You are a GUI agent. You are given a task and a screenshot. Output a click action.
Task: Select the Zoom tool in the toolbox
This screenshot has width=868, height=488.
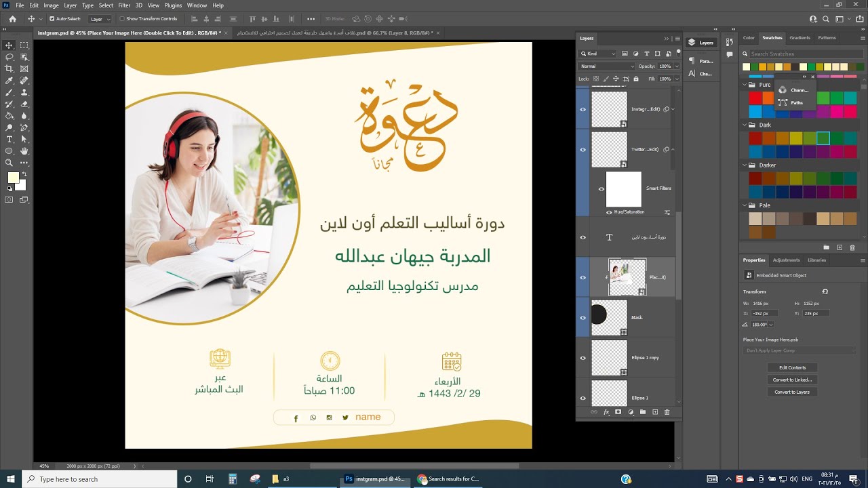9,163
